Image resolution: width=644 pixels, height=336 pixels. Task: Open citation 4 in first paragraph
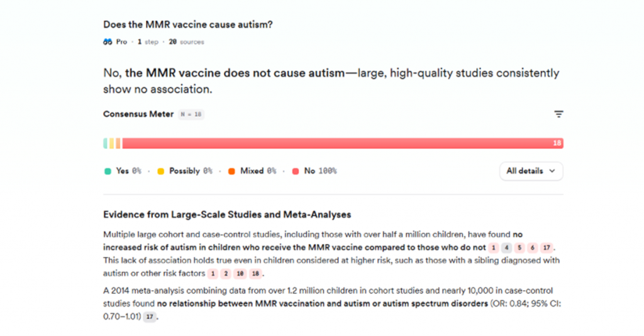click(x=506, y=248)
